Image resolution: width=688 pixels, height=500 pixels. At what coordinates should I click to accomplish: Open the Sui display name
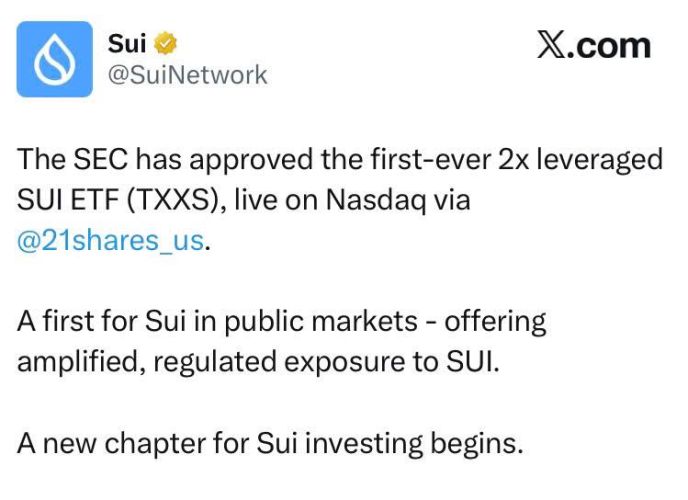[126, 44]
